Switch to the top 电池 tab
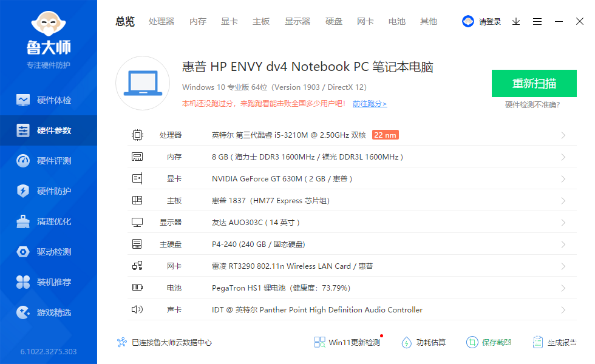The image size is (595, 364). (x=397, y=21)
